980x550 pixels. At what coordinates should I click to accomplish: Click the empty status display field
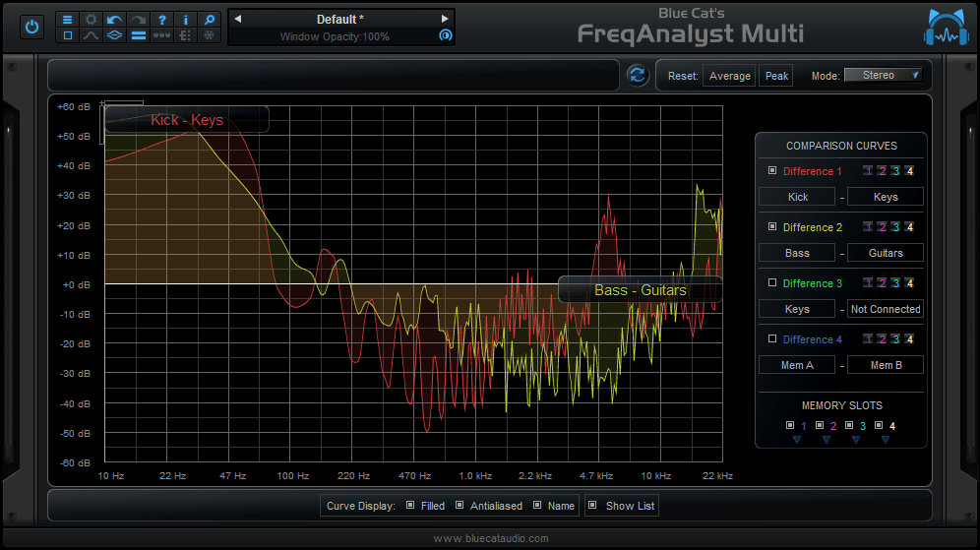tap(334, 76)
